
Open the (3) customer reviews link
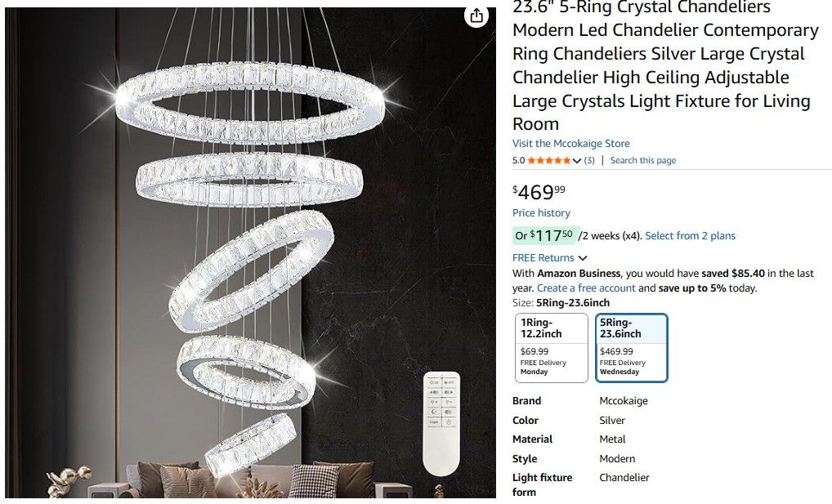tap(588, 161)
